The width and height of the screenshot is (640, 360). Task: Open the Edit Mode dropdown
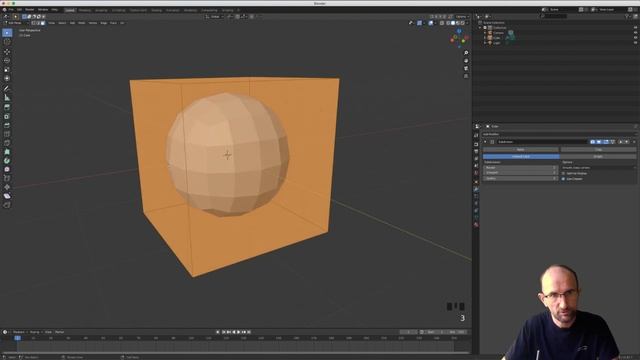pyautogui.click(x=16, y=23)
